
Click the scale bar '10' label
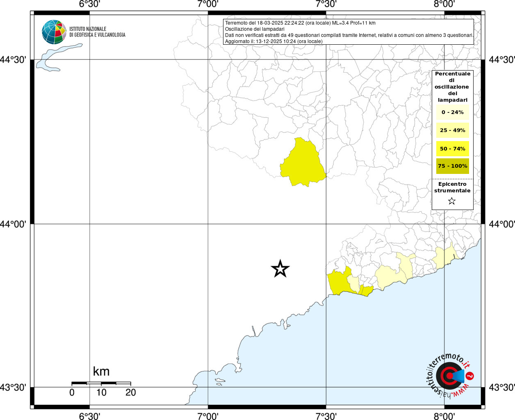(101, 393)
